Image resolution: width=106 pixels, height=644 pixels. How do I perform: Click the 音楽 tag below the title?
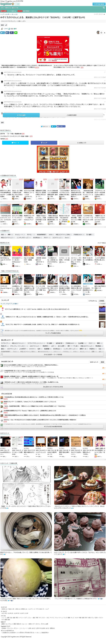pyautogui.click(x=2, y=25)
